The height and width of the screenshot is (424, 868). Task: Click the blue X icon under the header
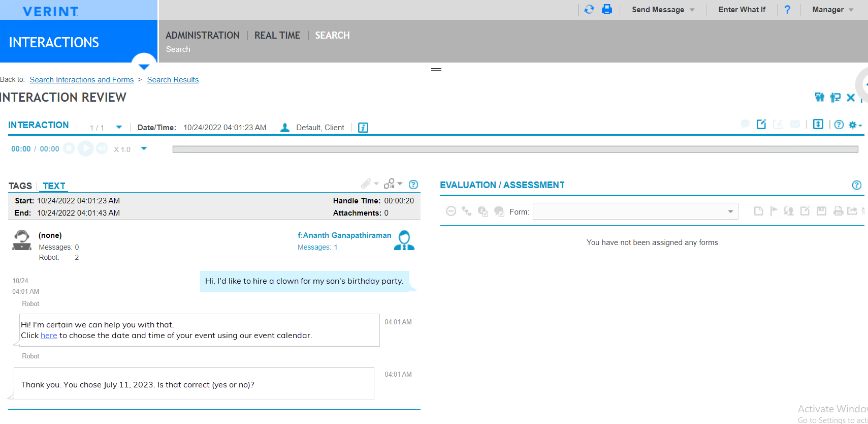(851, 98)
